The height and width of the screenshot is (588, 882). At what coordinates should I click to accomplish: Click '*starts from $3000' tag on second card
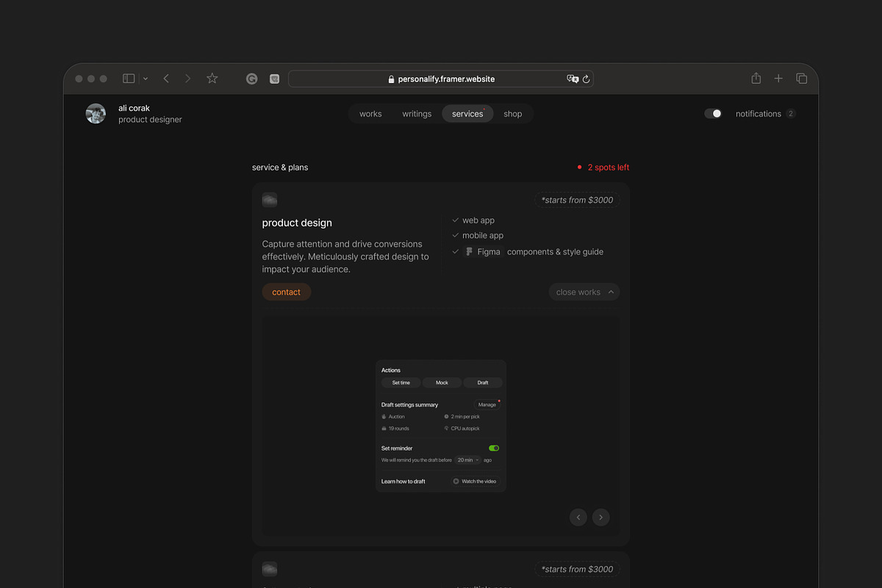[577, 569]
